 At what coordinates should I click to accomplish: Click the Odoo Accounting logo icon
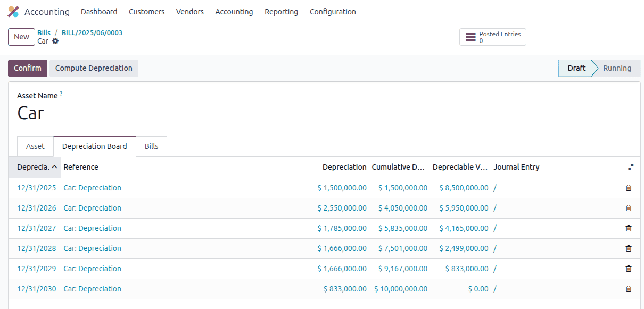(x=13, y=11)
